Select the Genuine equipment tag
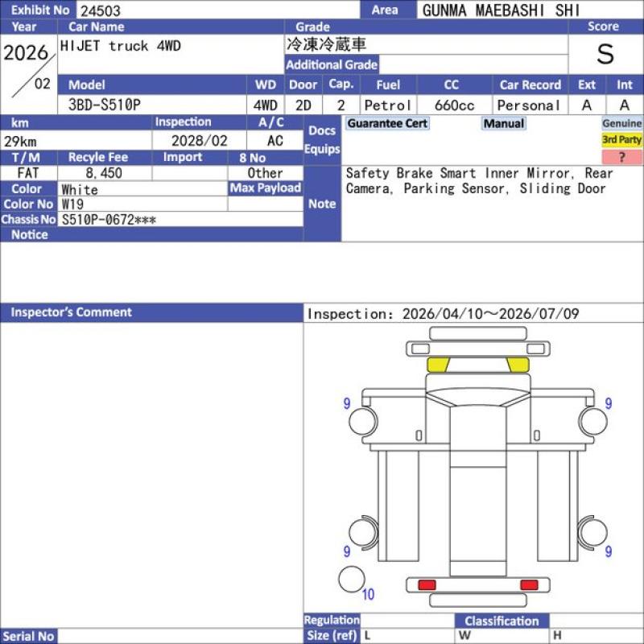Image resolution: width=644 pixels, height=644 pixels. 621,123
